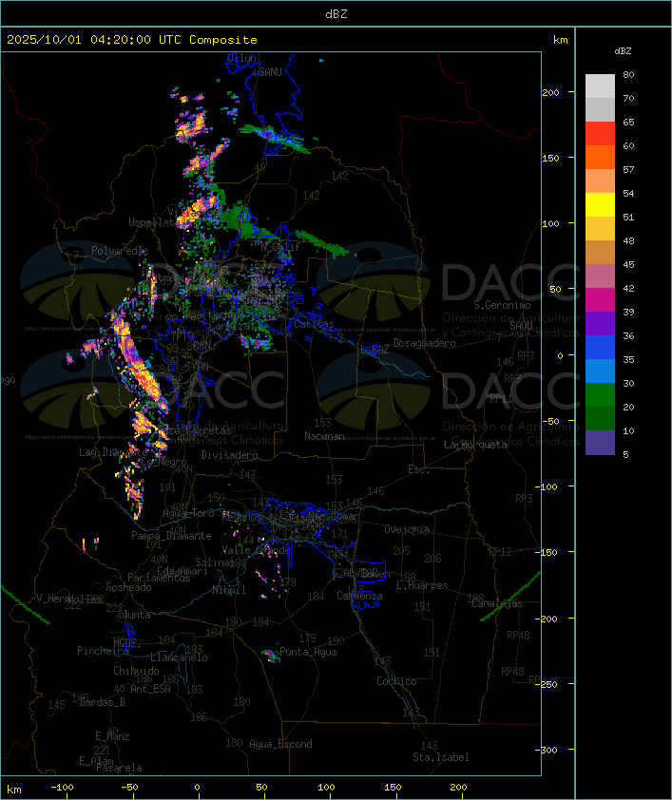Screen dimensions: 672x800
Task: Pick the light gray top band of the legend
Action: pyautogui.click(x=600, y=86)
